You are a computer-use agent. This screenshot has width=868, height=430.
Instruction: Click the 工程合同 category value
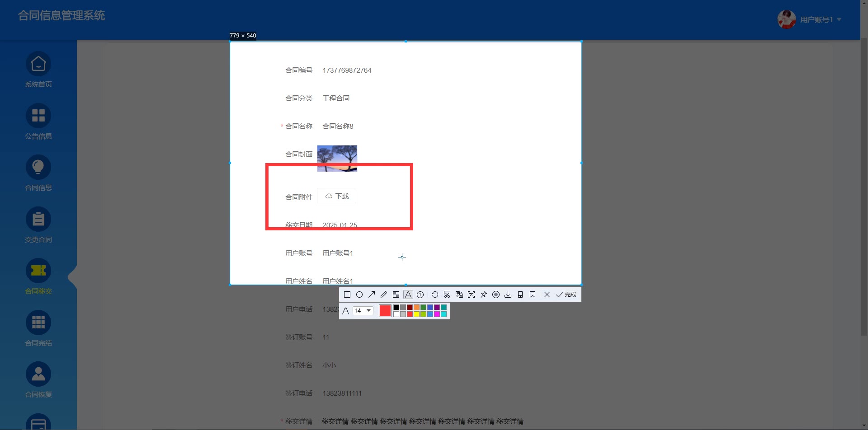(x=336, y=98)
